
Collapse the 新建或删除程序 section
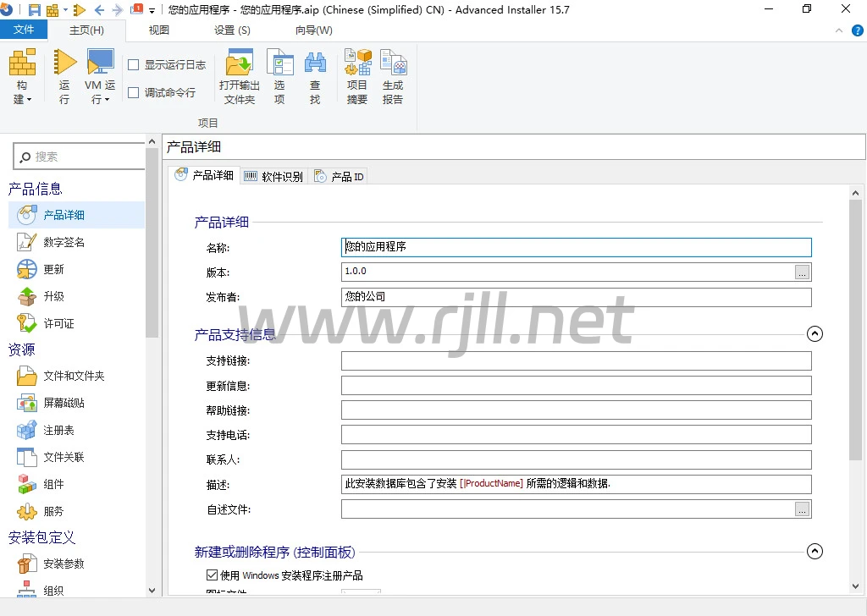coord(815,552)
